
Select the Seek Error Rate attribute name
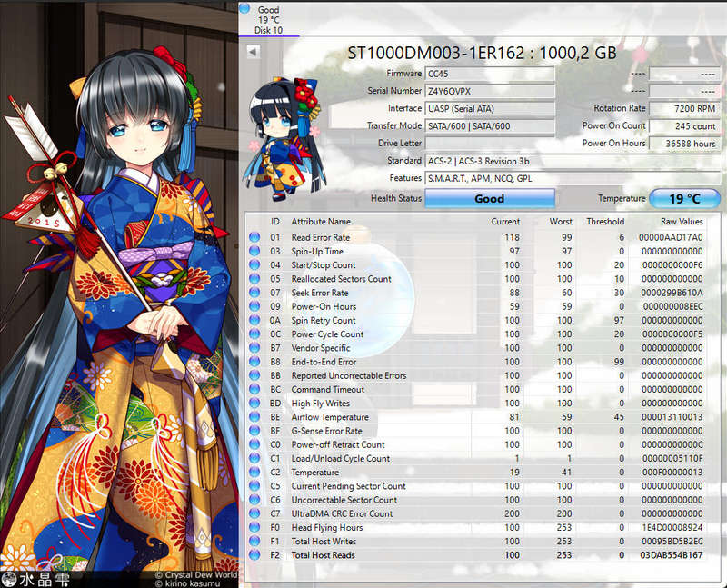pos(320,293)
